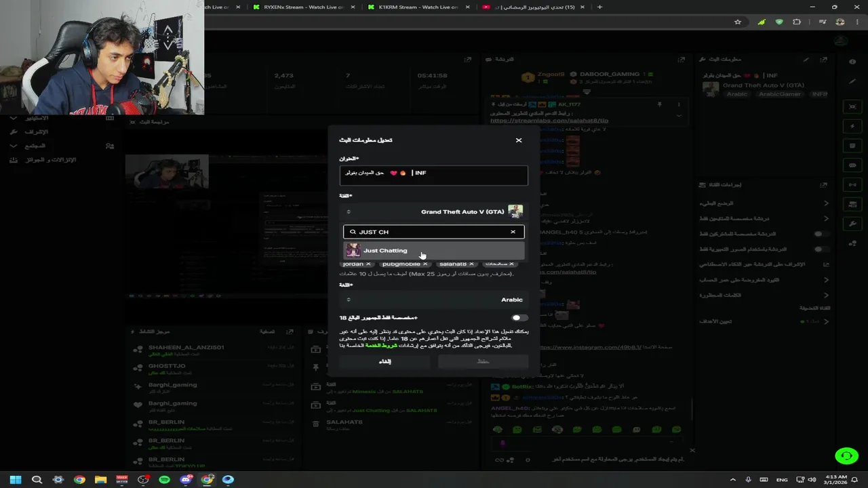
Task: Open the browser extensions puzzle icon
Action: pos(797,22)
